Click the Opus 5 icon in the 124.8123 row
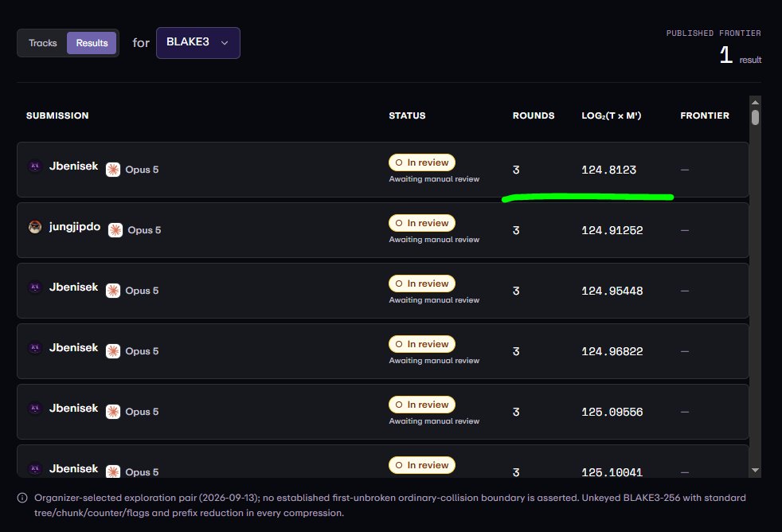Screen dimensions: 782x532 tap(113, 170)
